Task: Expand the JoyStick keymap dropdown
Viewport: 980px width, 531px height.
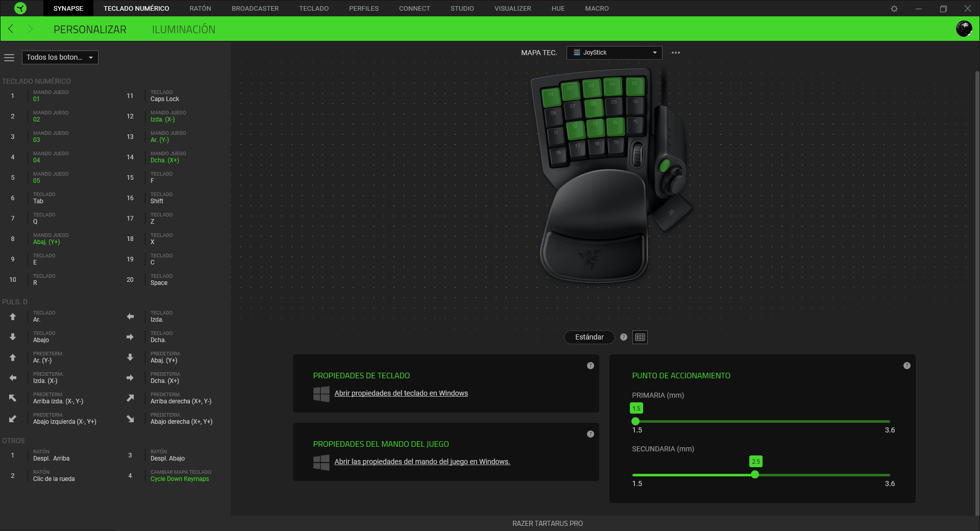Action: (x=615, y=53)
